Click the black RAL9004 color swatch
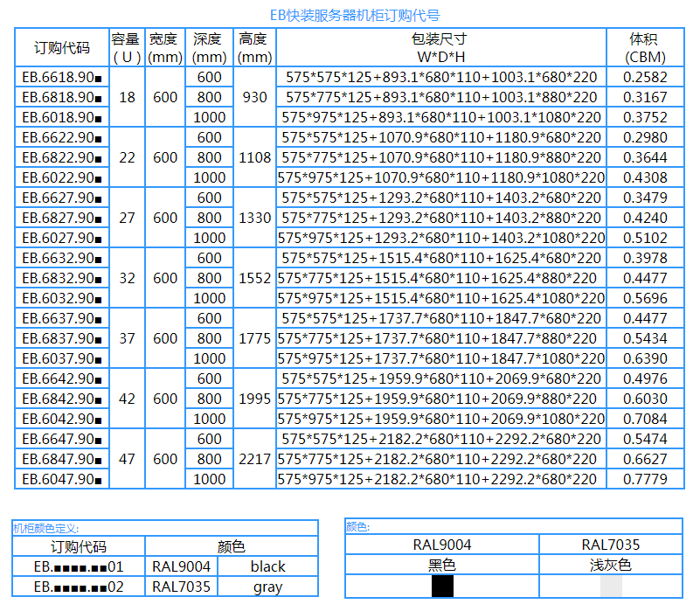The height and width of the screenshot is (604, 700). point(443,586)
